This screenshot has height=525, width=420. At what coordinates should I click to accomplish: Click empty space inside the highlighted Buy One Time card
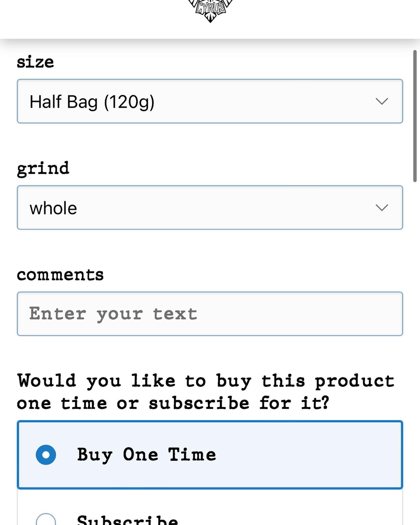tap(306, 455)
